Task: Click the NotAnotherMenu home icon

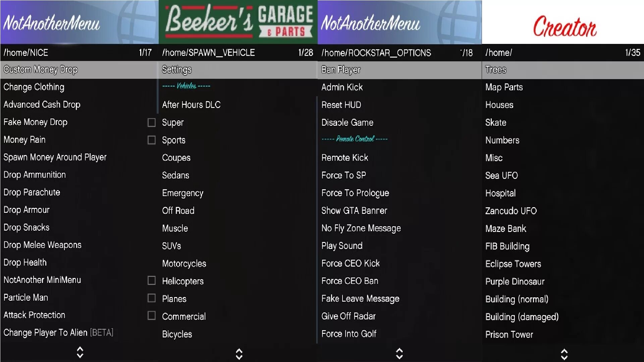Action: pos(140,22)
